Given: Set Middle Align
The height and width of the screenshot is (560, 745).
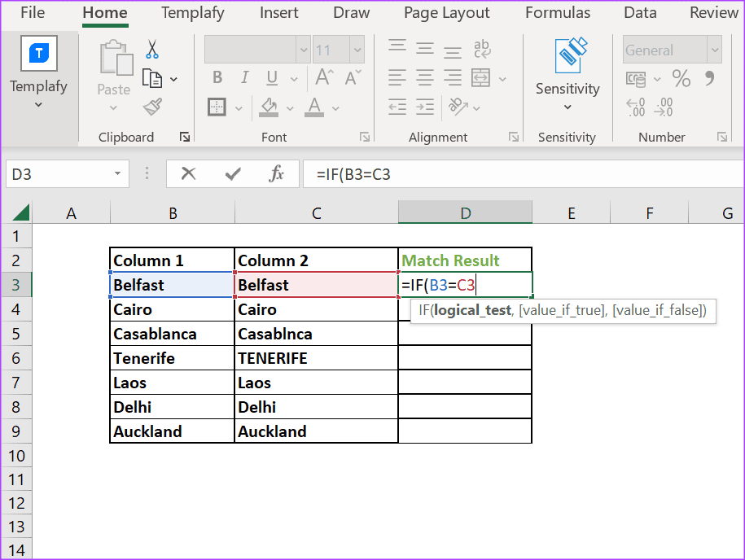Looking at the screenshot, I should pyautogui.click(x=425, y=49).
